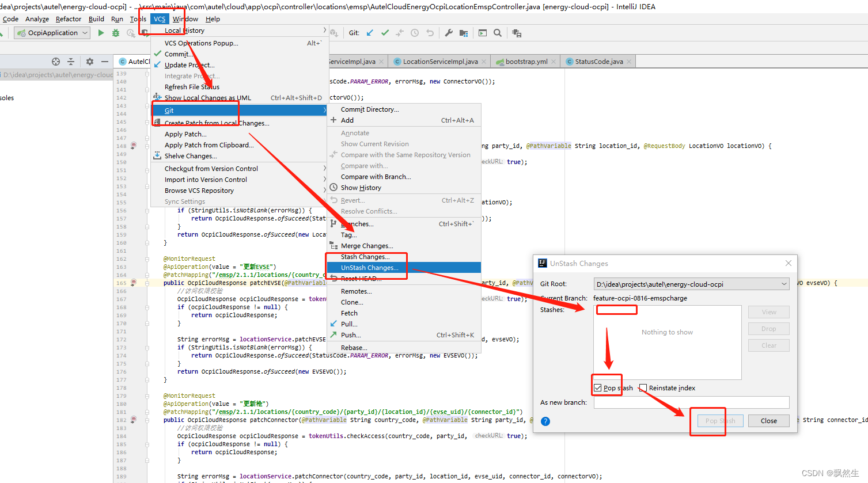Image resolution: width=868 pixels, height=483 pixels.
Task: Click the Pop Stash button
Action: (720, 421)
